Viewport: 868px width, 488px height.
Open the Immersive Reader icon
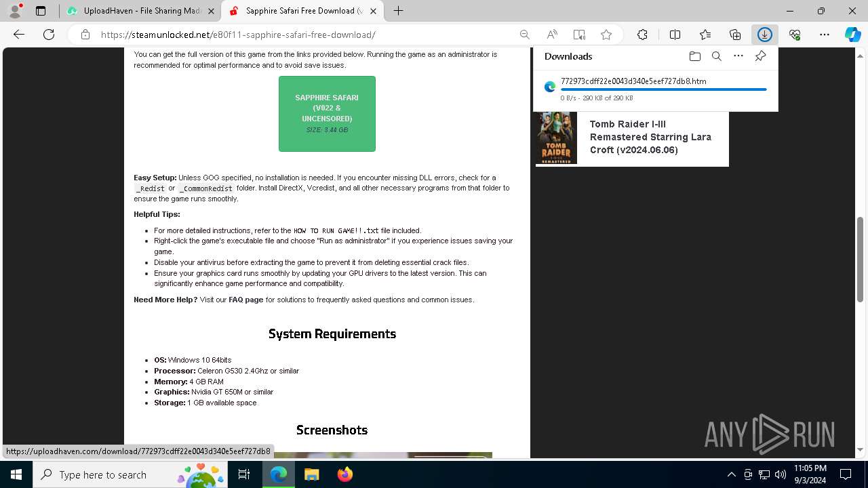[x=579, y=35]
